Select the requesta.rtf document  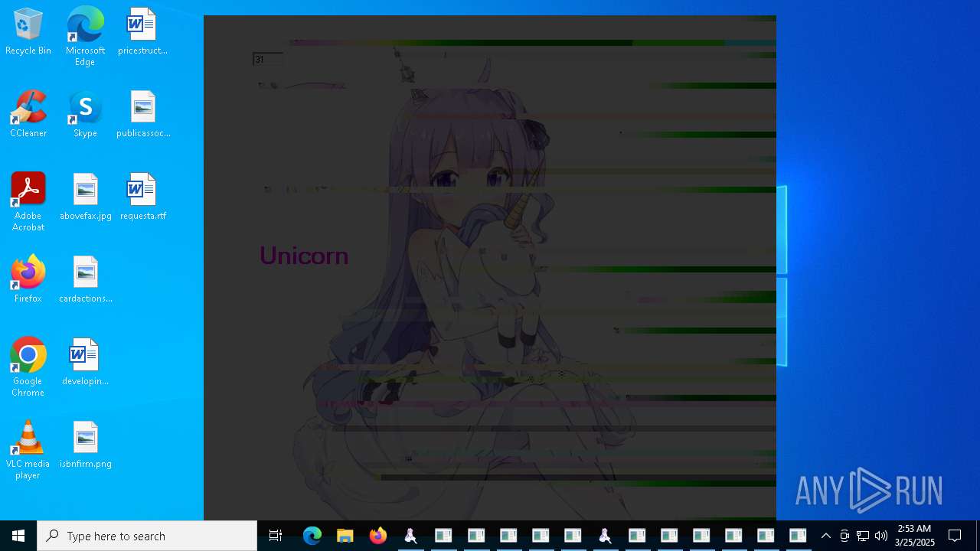click(143, 197)
